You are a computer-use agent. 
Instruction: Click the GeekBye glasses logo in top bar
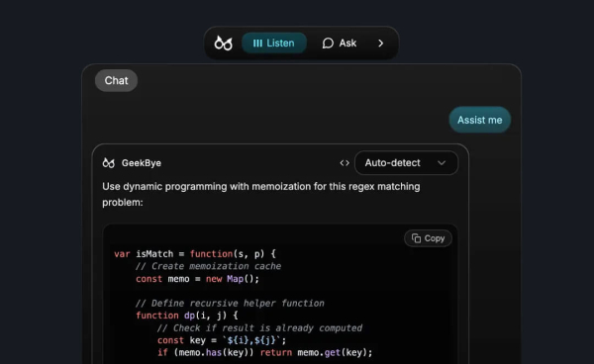pos(223,44)
